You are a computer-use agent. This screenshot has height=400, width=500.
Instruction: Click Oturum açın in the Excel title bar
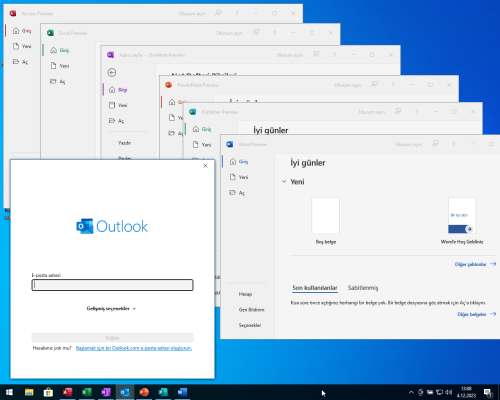[x=229, y=33]
